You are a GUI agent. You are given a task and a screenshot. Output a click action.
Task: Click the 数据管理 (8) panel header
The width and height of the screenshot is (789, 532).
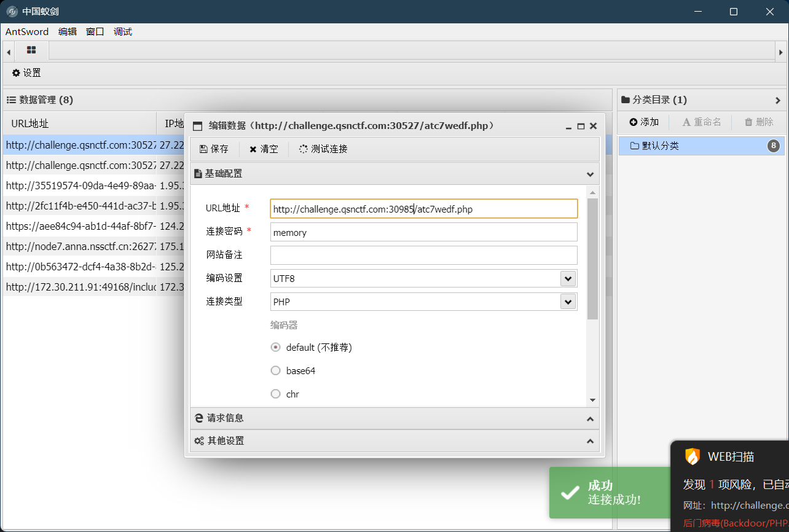(307, 100)
